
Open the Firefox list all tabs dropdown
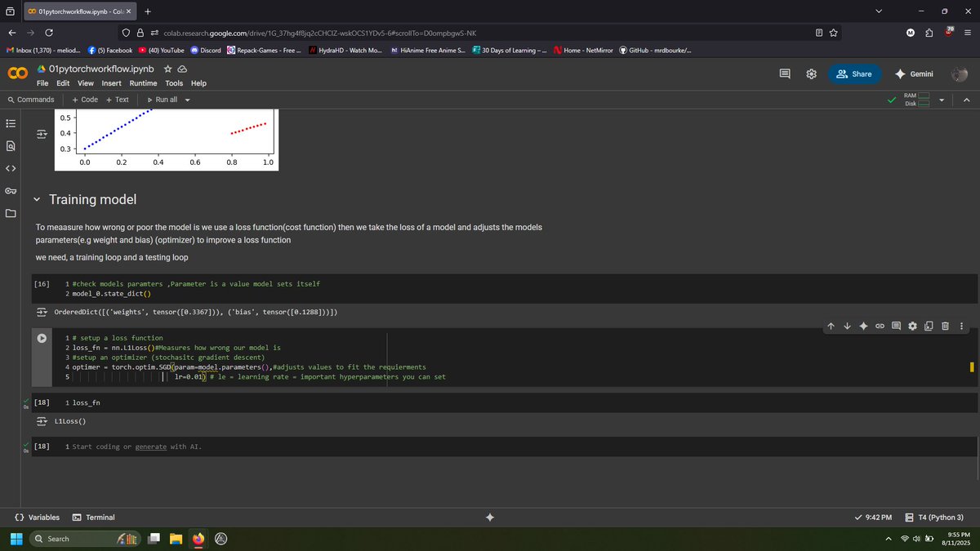point(879,11)
